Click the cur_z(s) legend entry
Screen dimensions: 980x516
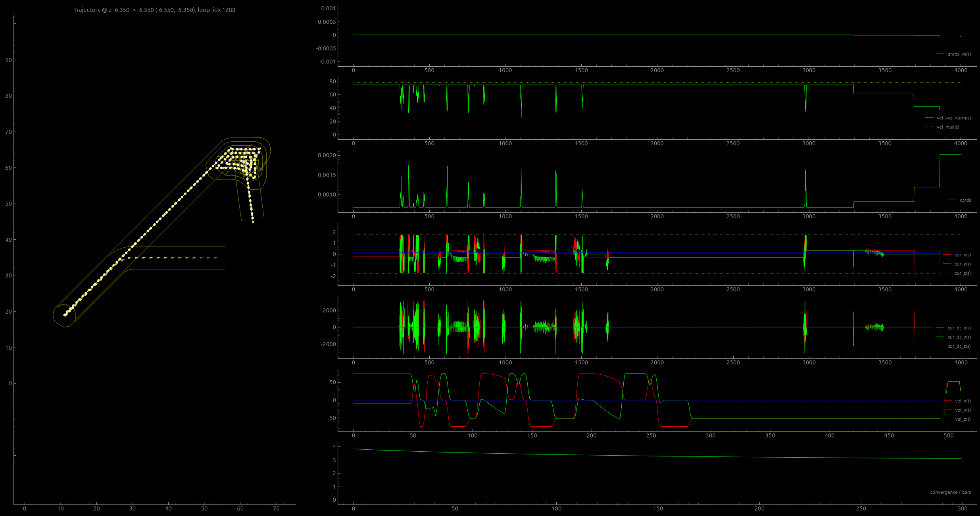962,273
